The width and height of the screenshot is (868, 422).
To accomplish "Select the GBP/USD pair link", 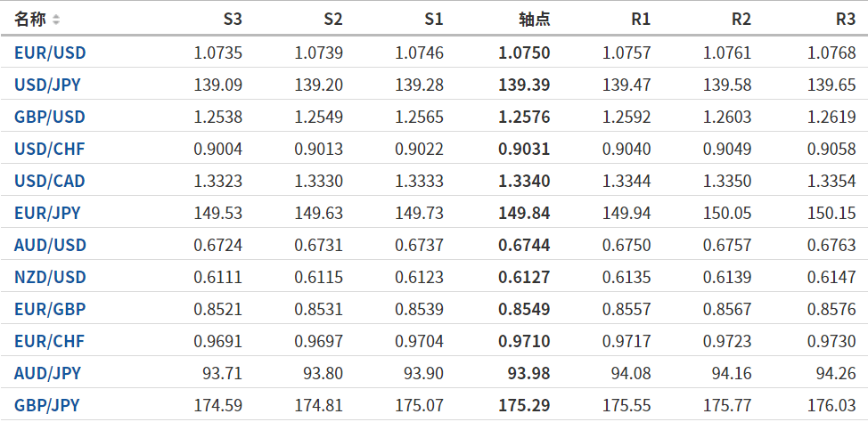I will [50, 117].
